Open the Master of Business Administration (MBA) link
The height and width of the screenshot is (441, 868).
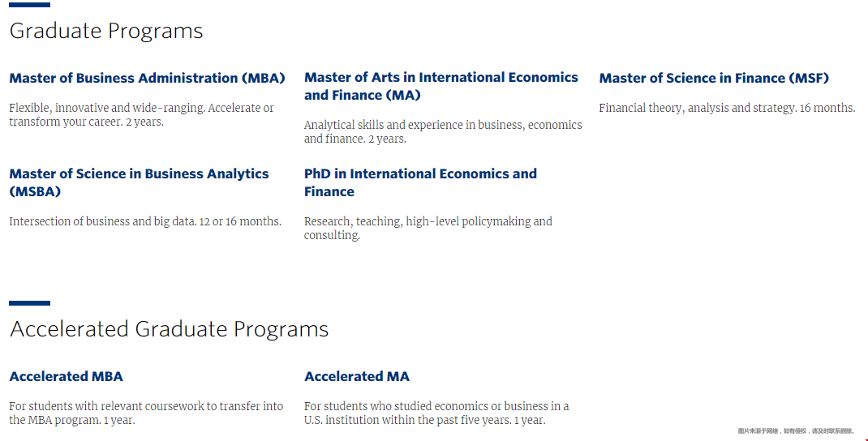(148, 78)
